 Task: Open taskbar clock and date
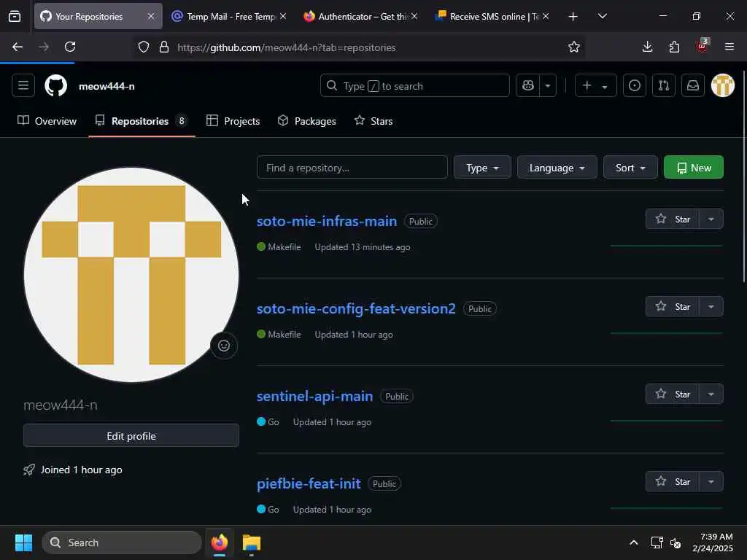(713, 542)
